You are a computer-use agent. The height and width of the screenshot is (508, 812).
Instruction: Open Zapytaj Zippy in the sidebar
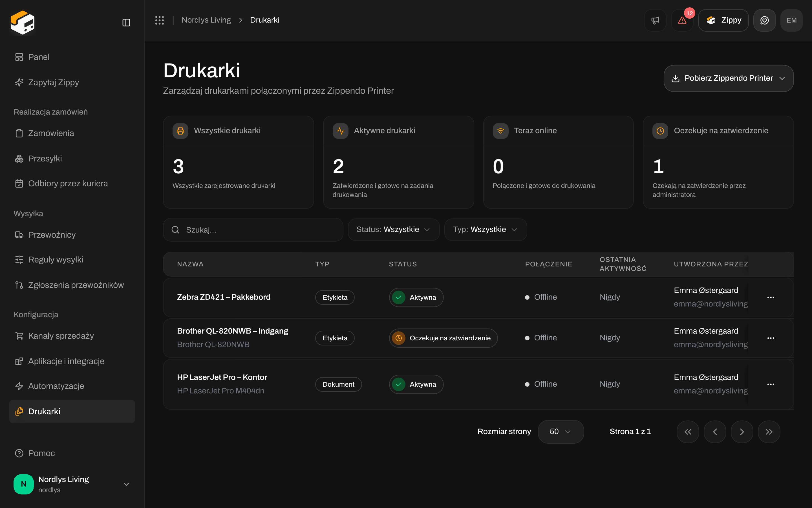click(x=72, y=82)
